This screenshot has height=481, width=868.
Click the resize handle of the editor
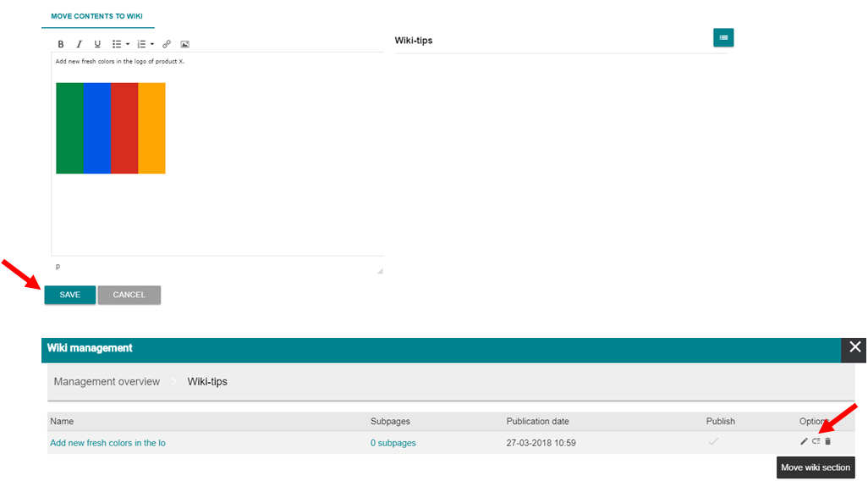380,271
